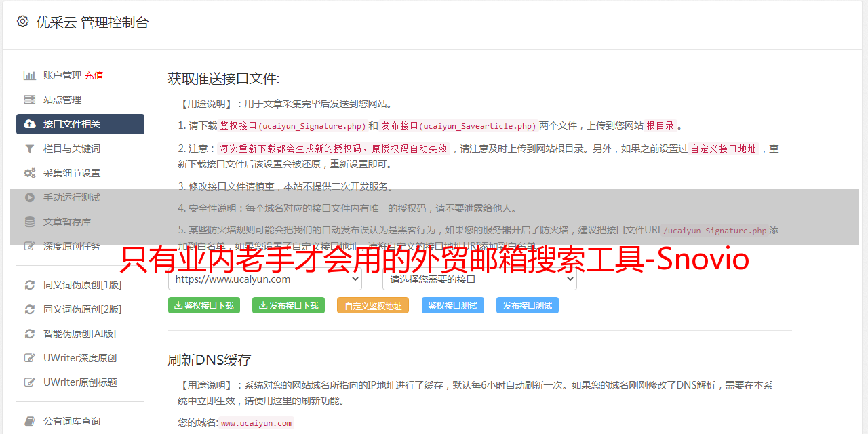Image resolution: width=868 pixels, height=434 pixels.
Task: Click the blue 鉴权接口测试 button
Action: coord(453,305)
